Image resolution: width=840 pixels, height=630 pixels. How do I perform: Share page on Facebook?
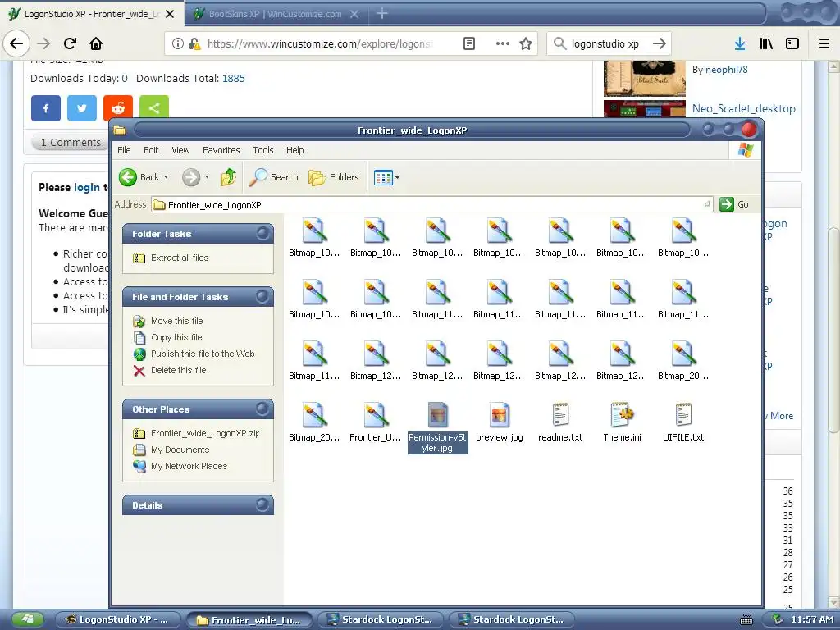pos(46,108)
